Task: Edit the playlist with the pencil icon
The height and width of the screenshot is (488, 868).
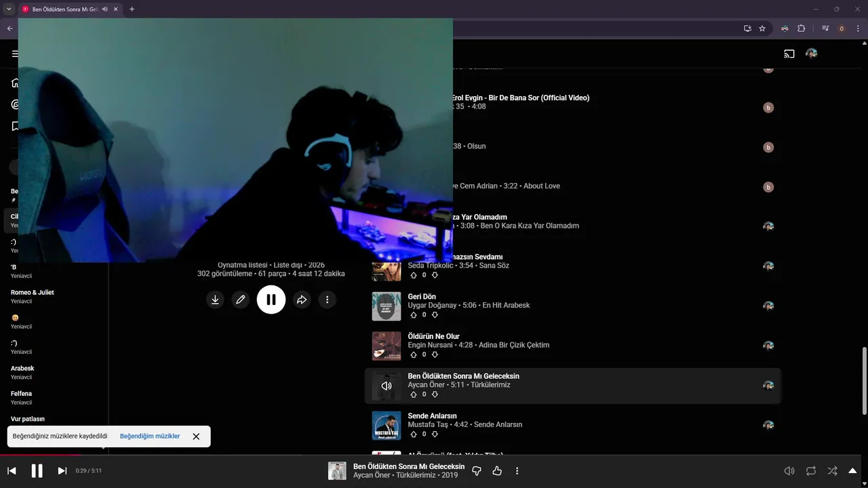Action: (x=240, y=299)
